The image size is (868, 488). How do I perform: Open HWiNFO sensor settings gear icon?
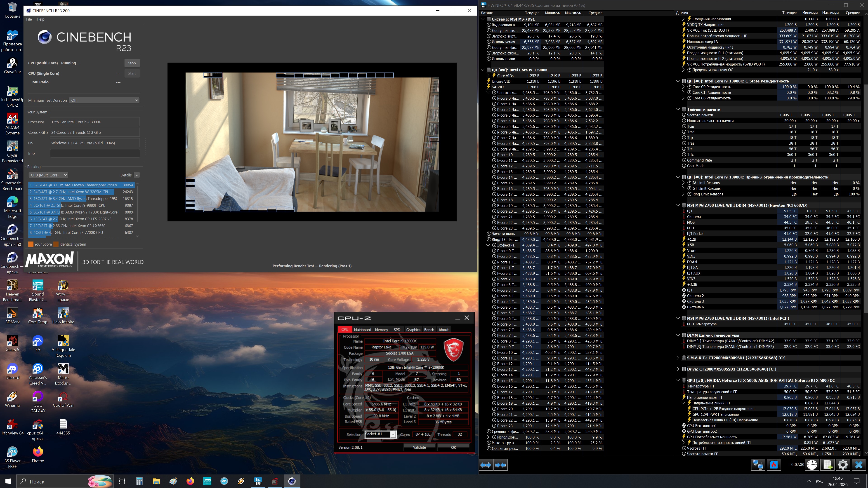[843, 465]
